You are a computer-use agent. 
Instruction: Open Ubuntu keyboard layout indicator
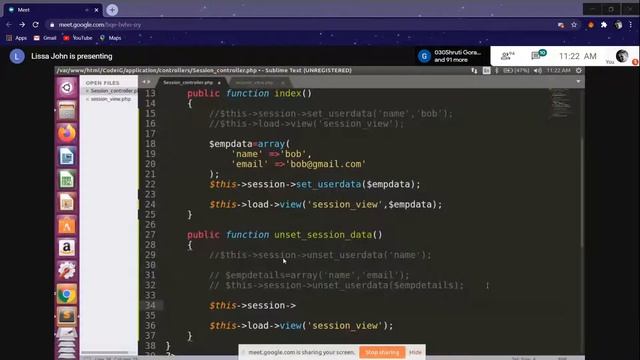[487, 71]
